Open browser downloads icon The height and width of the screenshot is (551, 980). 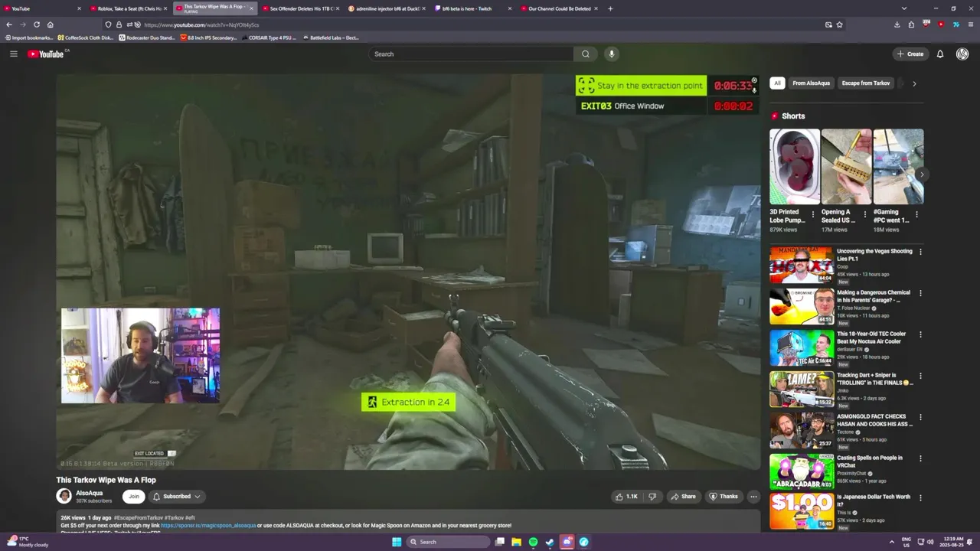[x=897, y=24]
